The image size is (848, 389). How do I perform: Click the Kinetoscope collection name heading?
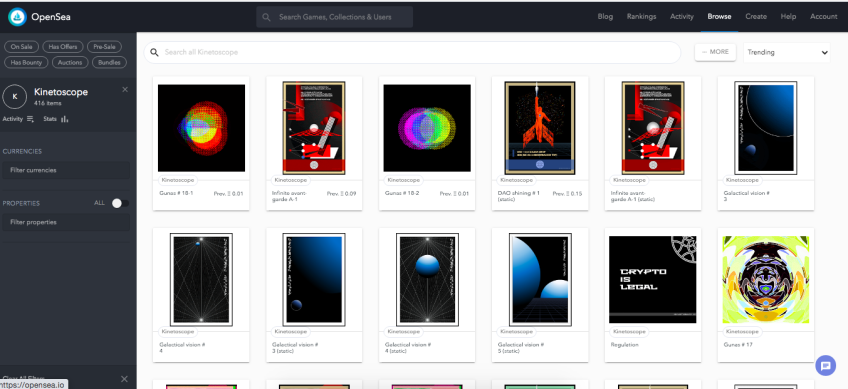click(x=61, y=92)
